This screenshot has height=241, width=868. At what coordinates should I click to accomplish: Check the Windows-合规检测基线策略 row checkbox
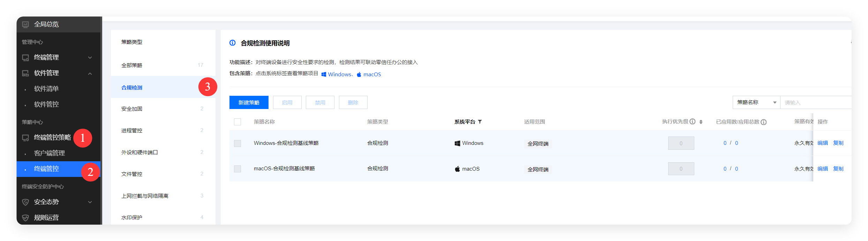point(237,143)
